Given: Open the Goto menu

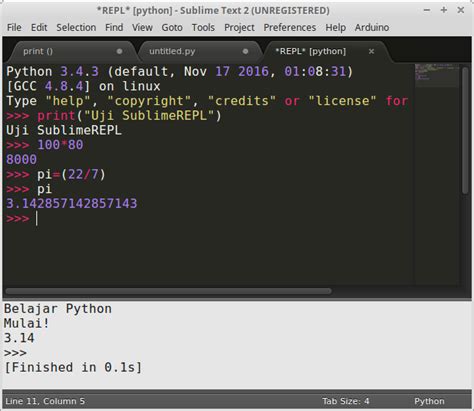Looking at the screenshot, I should point(172,27).
